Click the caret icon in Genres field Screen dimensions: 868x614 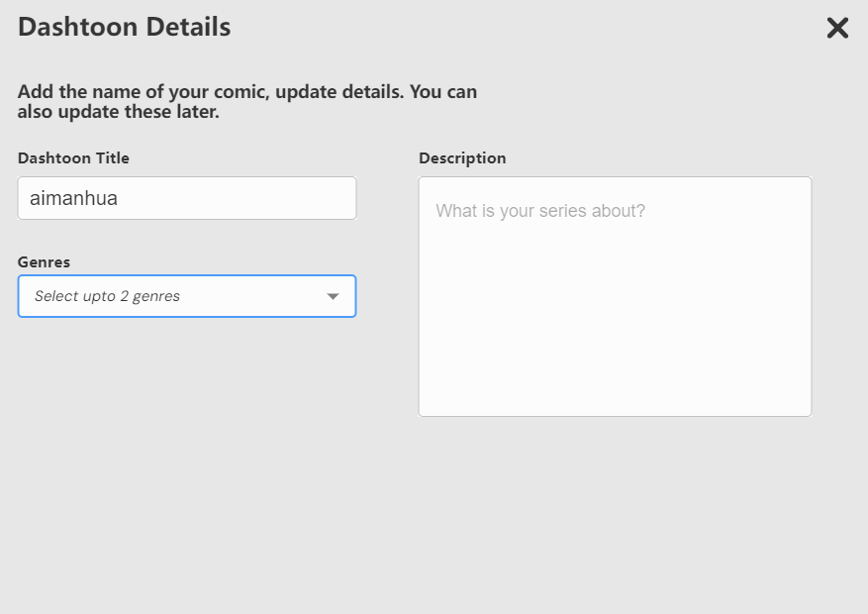333,296
